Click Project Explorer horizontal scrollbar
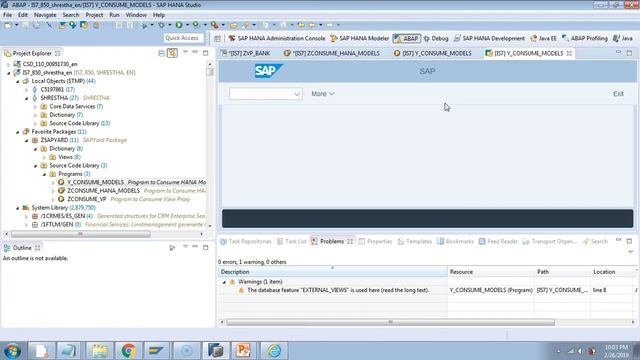Viewport: 640px width, 360px height. [80, 234]
